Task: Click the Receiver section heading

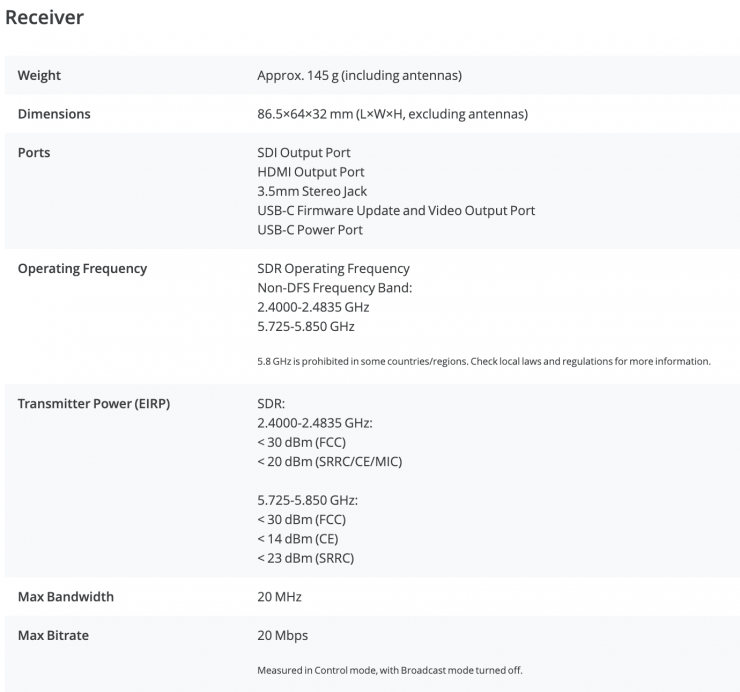Action: coord(45,18)
